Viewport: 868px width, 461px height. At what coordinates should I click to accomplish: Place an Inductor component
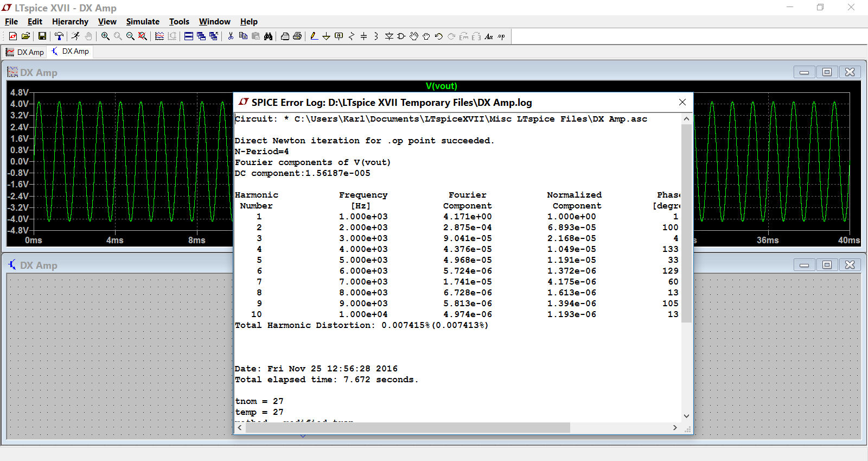(x=376, y=36)
